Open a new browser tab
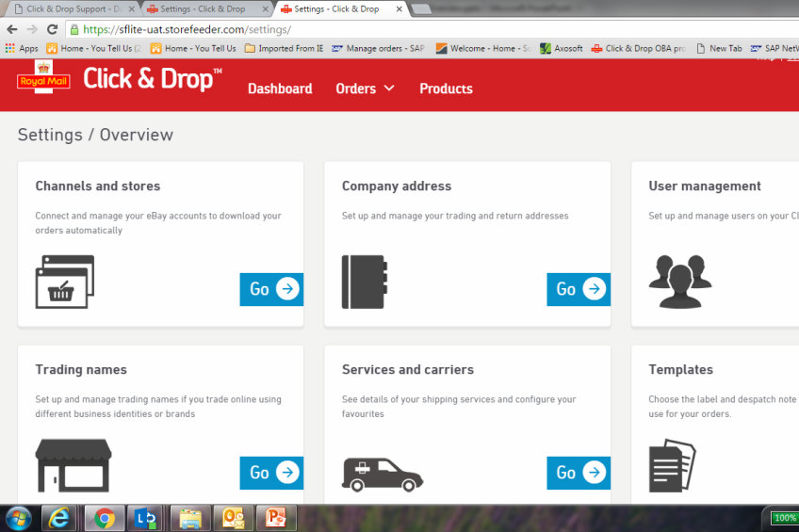 [421, 8]
